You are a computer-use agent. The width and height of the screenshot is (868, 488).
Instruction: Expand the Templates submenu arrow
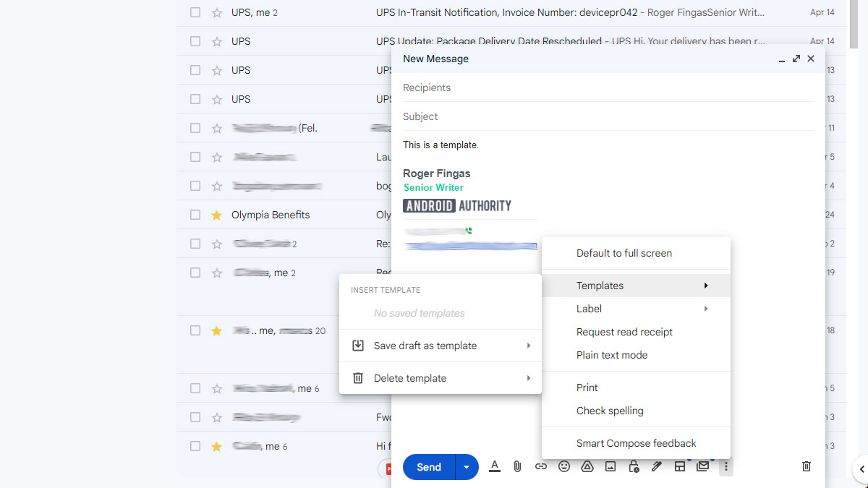[706, 286]
